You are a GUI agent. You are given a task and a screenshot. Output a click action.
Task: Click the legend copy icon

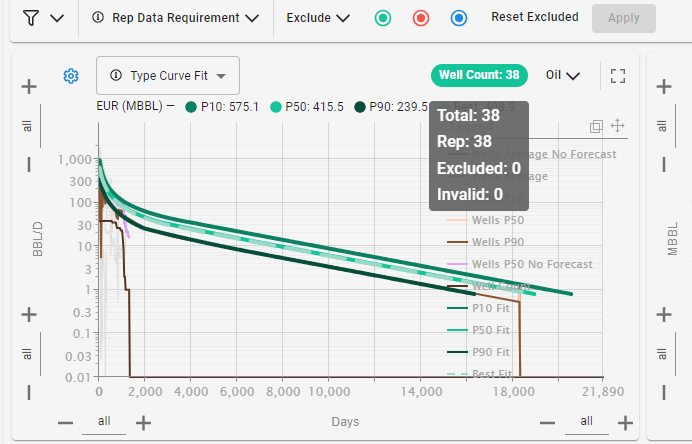(596, 127)
